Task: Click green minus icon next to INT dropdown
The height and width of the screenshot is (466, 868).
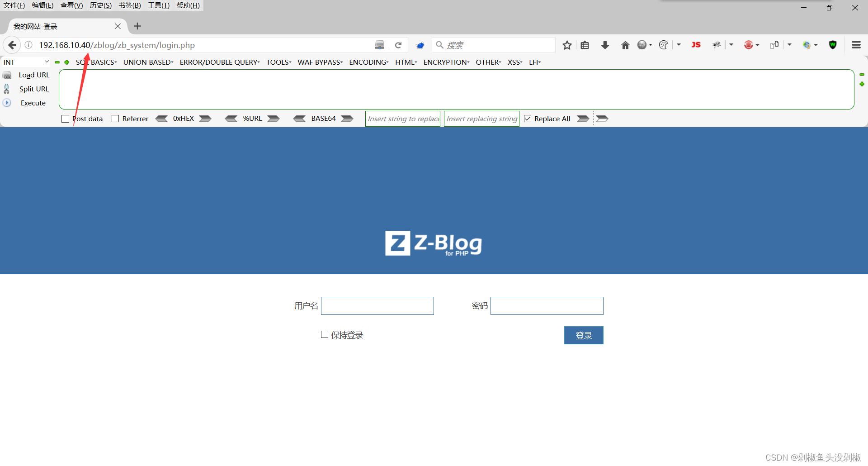Action: point(57,62)
